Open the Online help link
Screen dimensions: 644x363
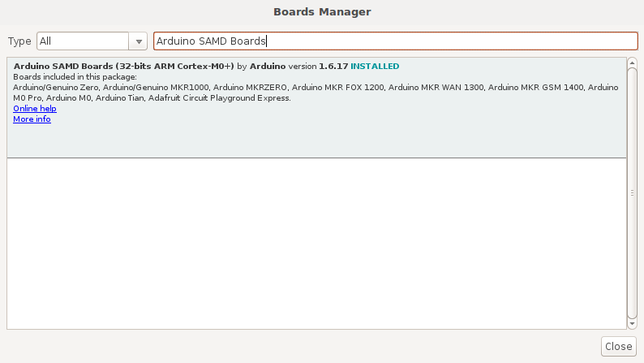pyautogui.click(x=35, y=109)
